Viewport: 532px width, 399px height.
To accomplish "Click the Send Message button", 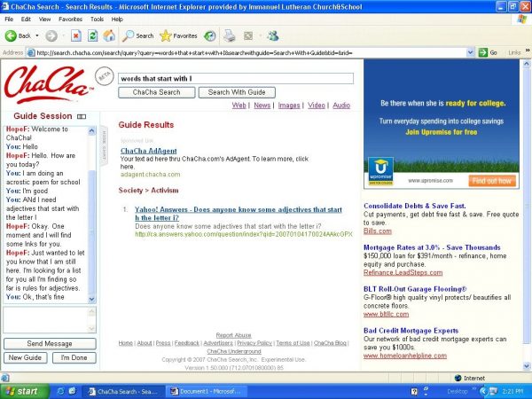I will 50,344.
